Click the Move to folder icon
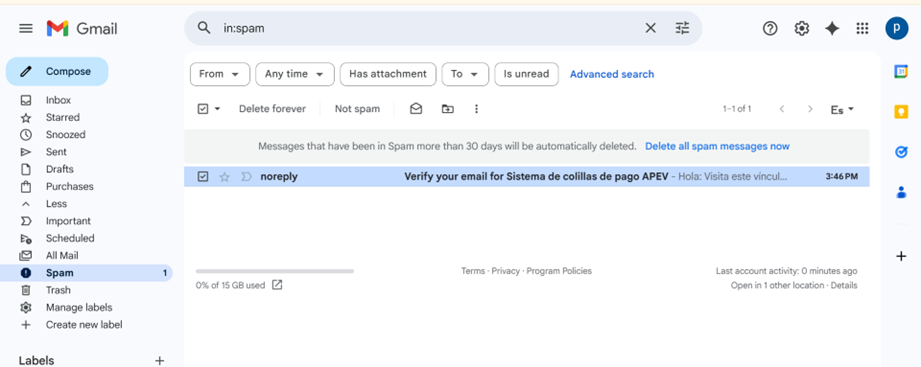Screen dimensions: 921x367 [x=448, y=109]
